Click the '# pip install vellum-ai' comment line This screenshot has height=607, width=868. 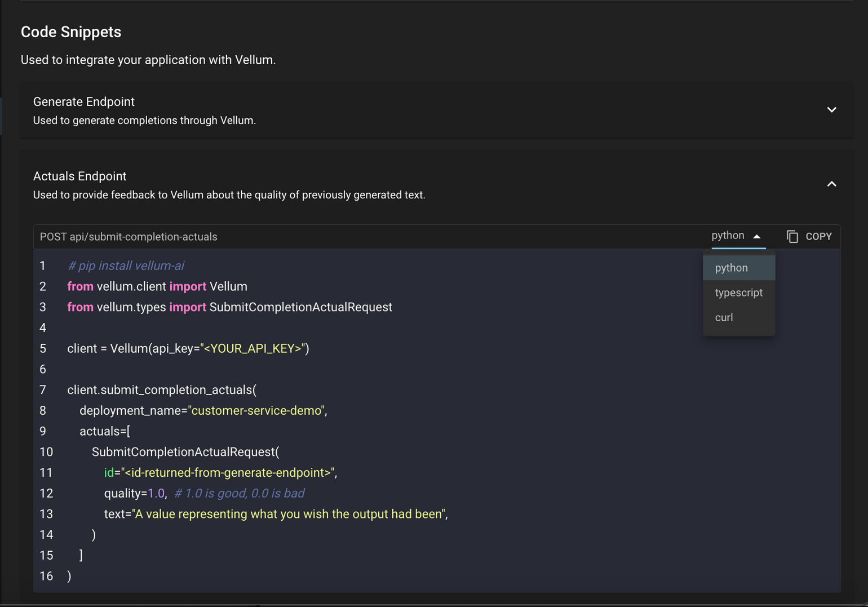coord(126,265)
